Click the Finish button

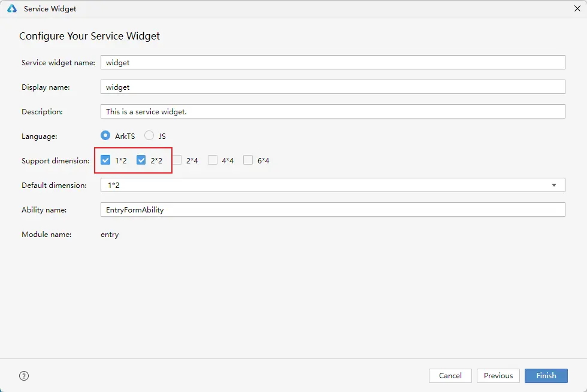click(x=546, y=376)
